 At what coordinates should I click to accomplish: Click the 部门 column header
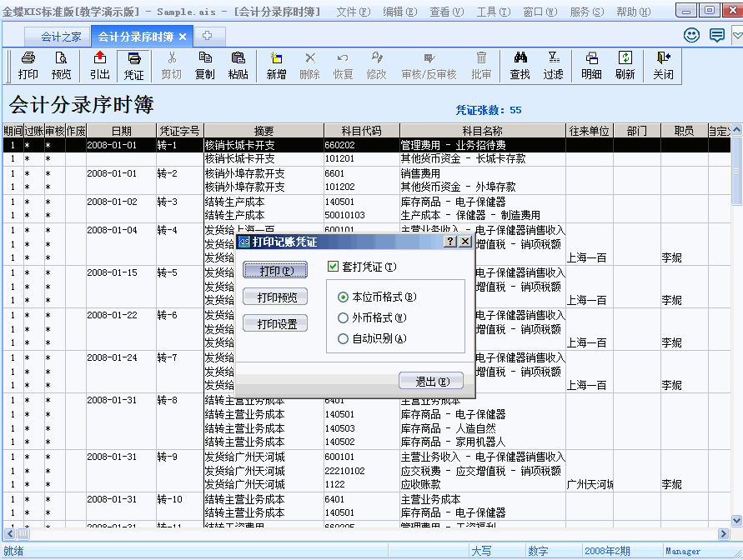636,131
